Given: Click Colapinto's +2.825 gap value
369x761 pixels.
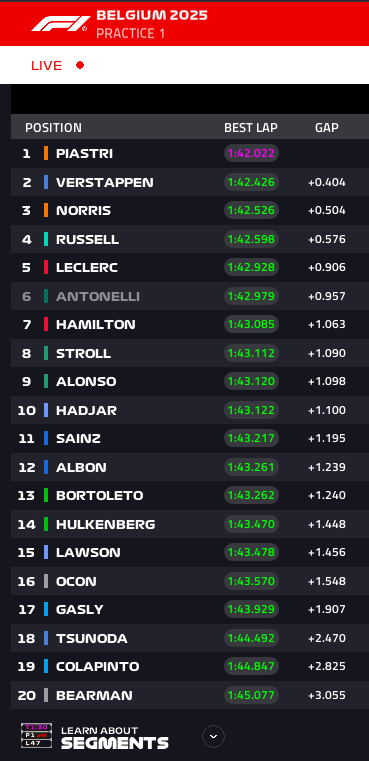Looking at the screenshot, I should tap(327, 666).
